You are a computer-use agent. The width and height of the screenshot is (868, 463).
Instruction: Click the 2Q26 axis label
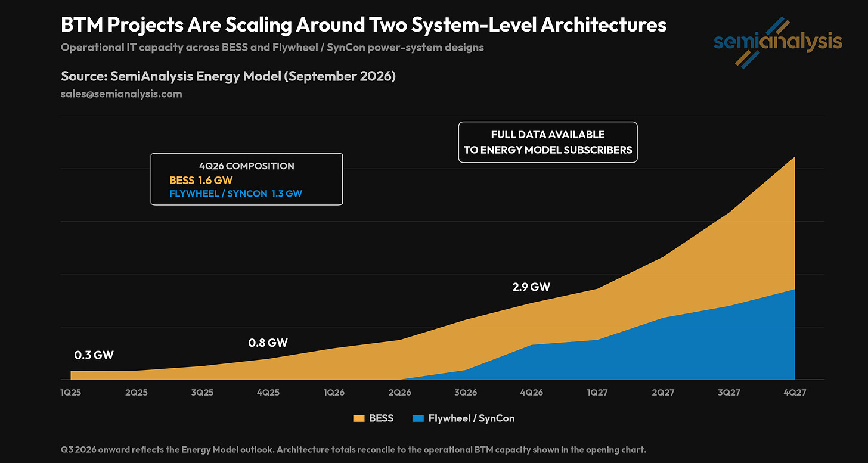click(399, 393)
